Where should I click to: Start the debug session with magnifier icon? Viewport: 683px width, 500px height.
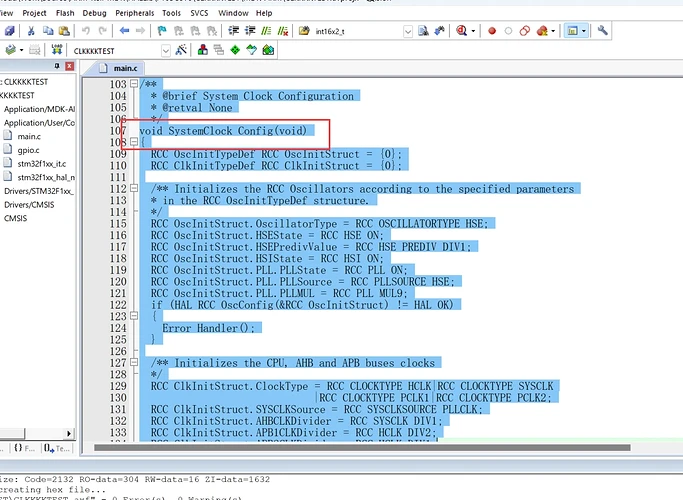[x=462, y=31]
